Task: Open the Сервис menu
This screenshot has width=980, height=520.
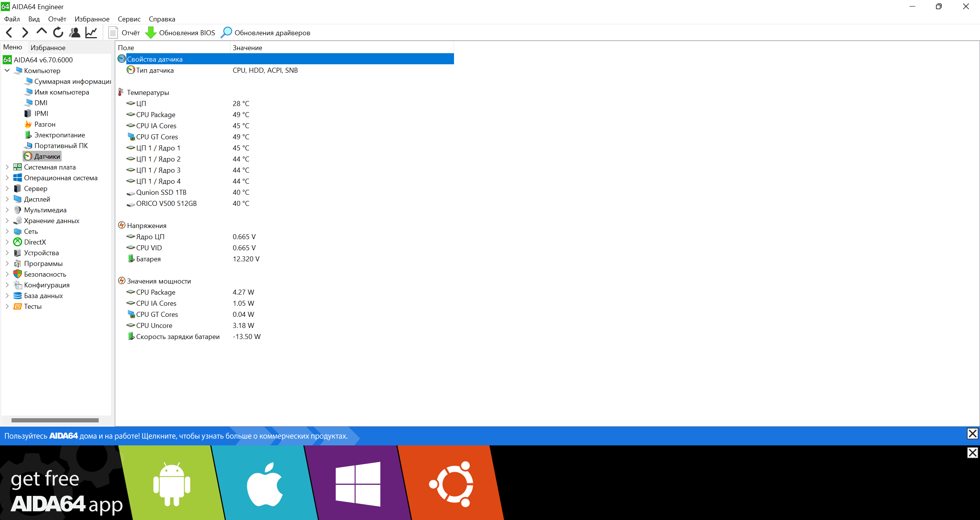Action: 129,19
